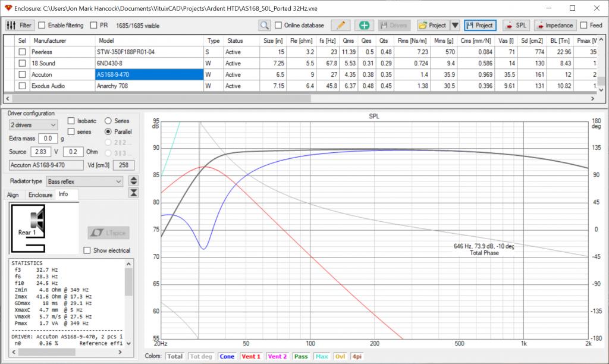Select the AS168-9-470 model cell
This screenshot has width=609, height=364.
click(x=149, y=74)
